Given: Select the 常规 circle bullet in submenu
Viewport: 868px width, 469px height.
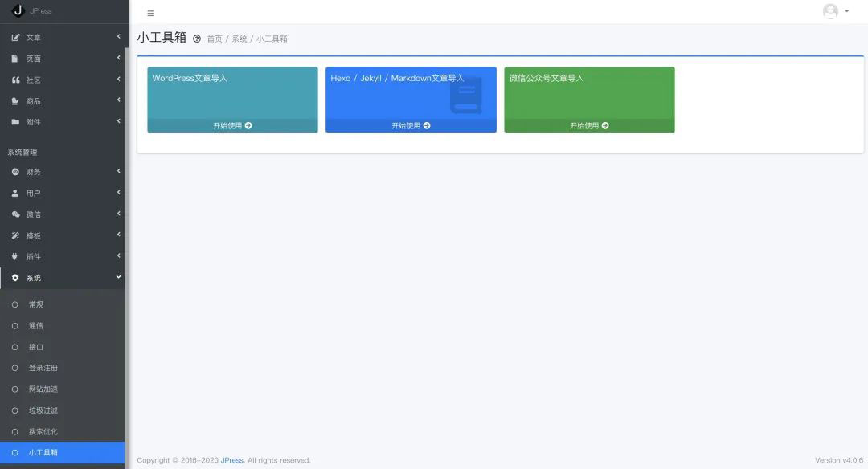Looking at the screenshot, I should click(14, 305).
